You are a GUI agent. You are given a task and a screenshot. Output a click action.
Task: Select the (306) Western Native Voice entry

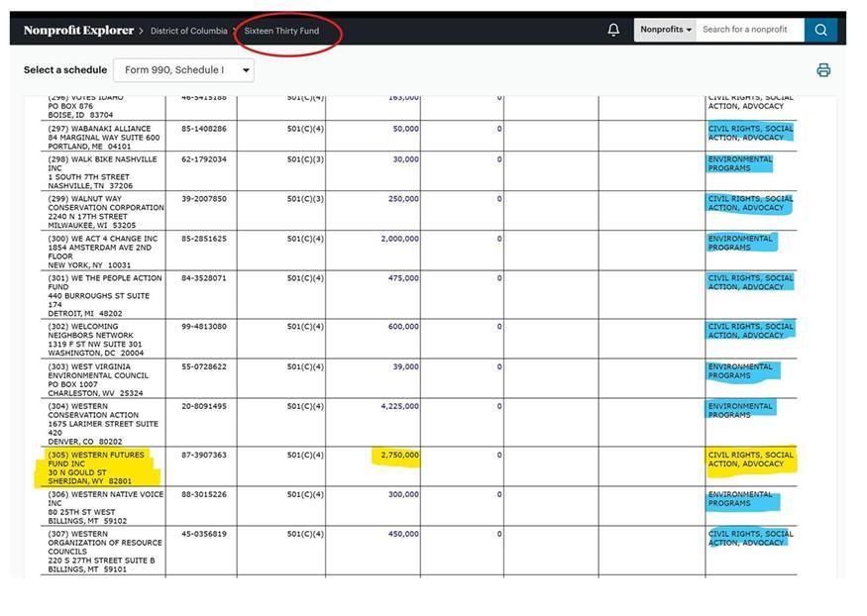coord(106,507)
